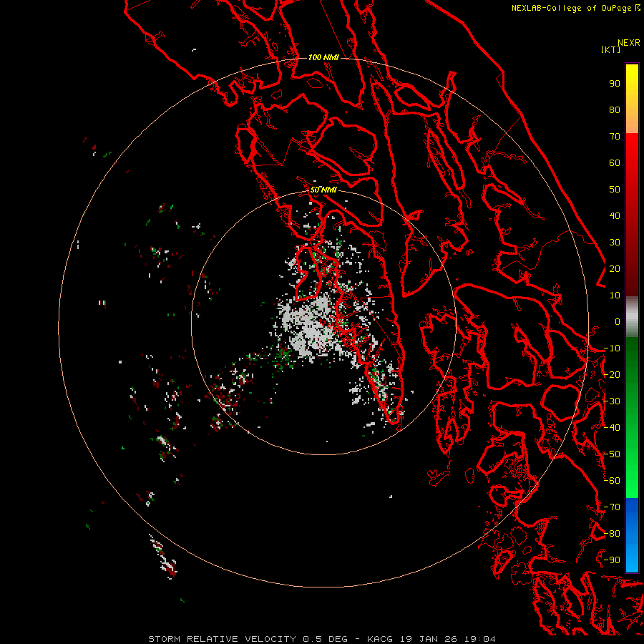The height and width of the screenshot is (644, 644).
Task: Click the -70 value on the velocity scale
Action: pyautogui.click(x=612, y=507)
